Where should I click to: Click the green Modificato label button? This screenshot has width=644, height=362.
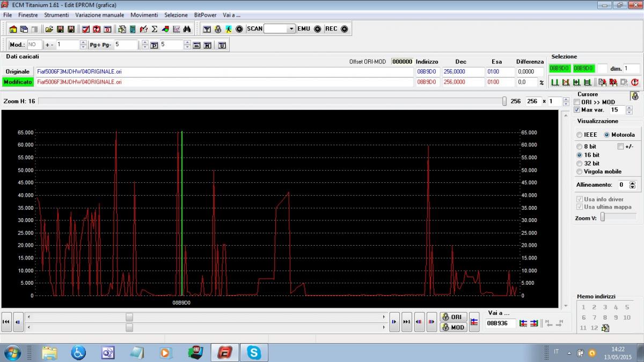point(18,82)
